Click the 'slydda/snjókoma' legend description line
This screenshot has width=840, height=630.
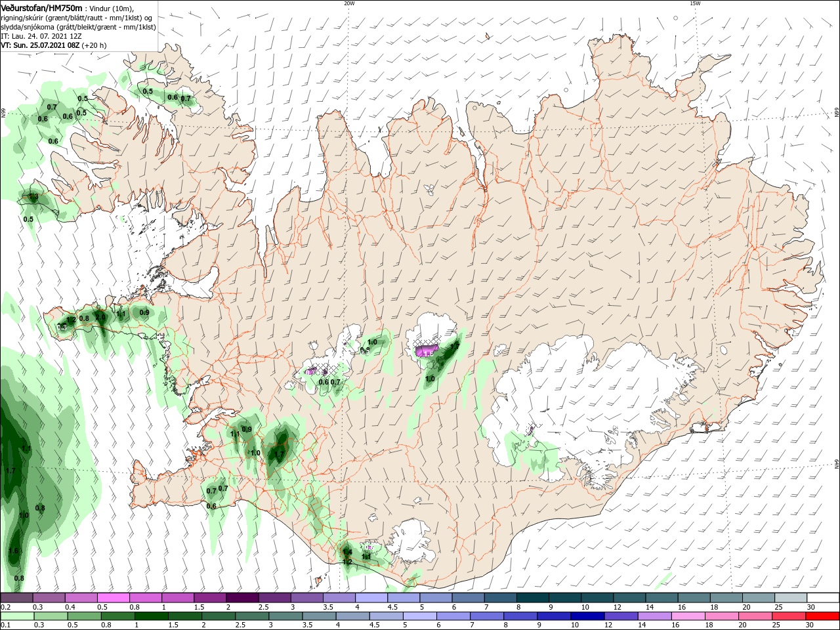coord(78,27)
